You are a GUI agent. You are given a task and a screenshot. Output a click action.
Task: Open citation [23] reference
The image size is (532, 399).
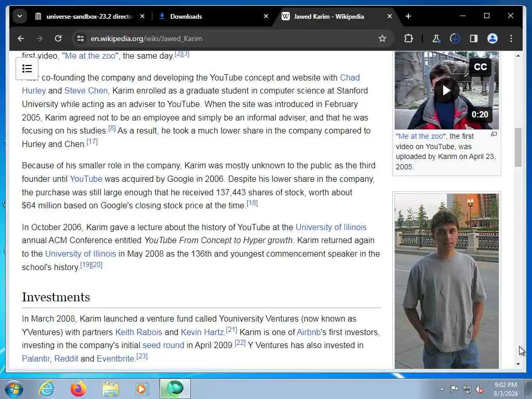142,356
